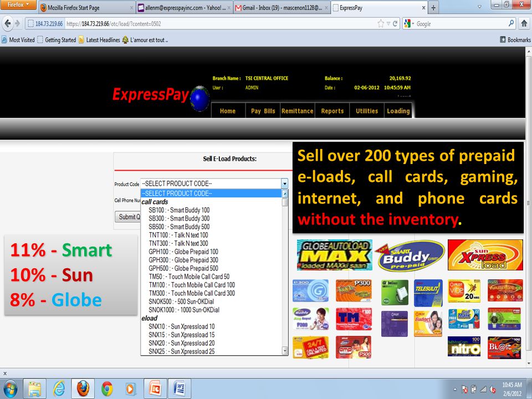
Task: Click the product list scrollbar down arrow
Action: click(285, 350)
